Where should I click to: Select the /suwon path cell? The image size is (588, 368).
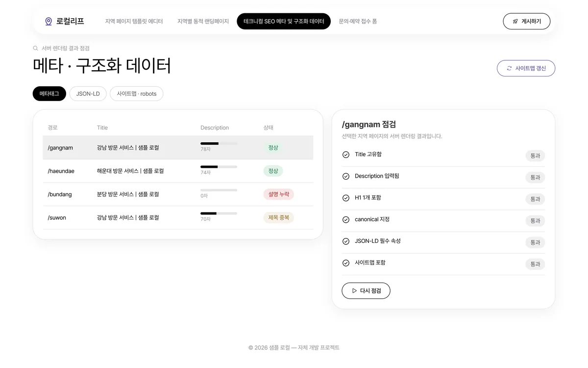coord(57,217)
